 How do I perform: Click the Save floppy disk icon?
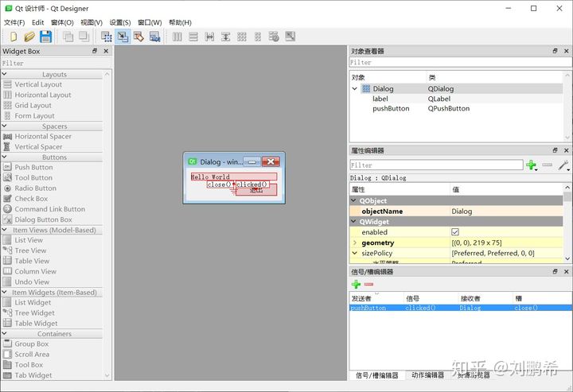(45, 37)
